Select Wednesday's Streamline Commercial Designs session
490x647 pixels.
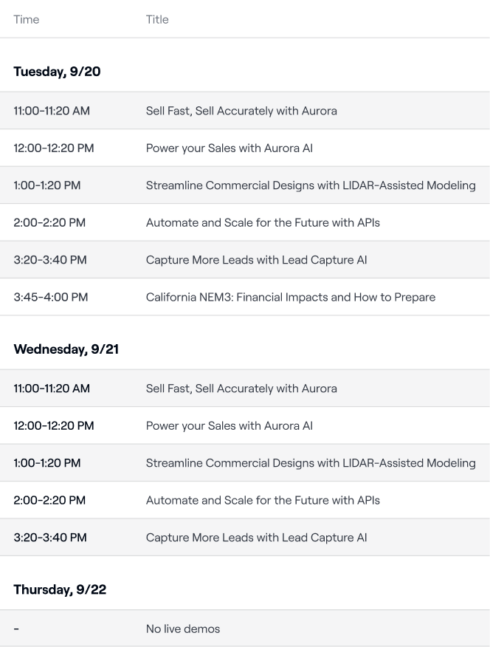(x=311, y=463)
